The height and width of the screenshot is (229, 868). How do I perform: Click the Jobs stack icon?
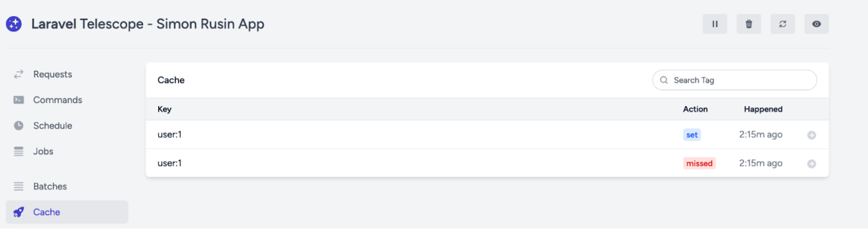tap(19, 152)
